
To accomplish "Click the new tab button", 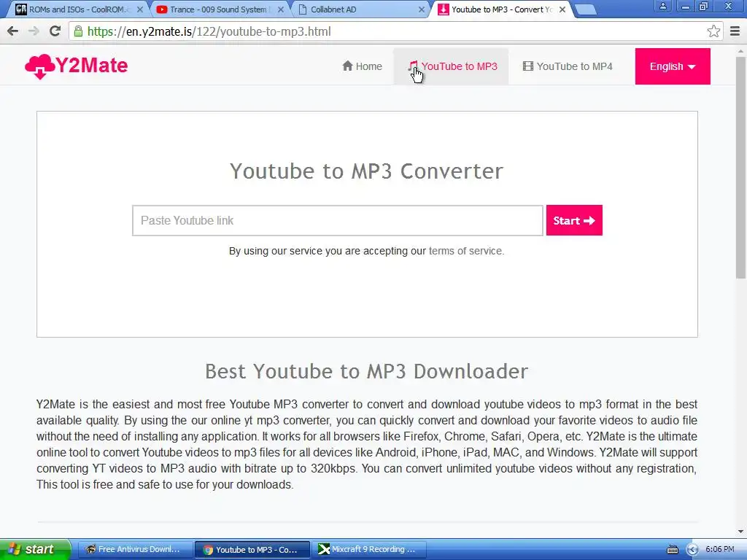I will pyautogui.click(x=586, y=9).
